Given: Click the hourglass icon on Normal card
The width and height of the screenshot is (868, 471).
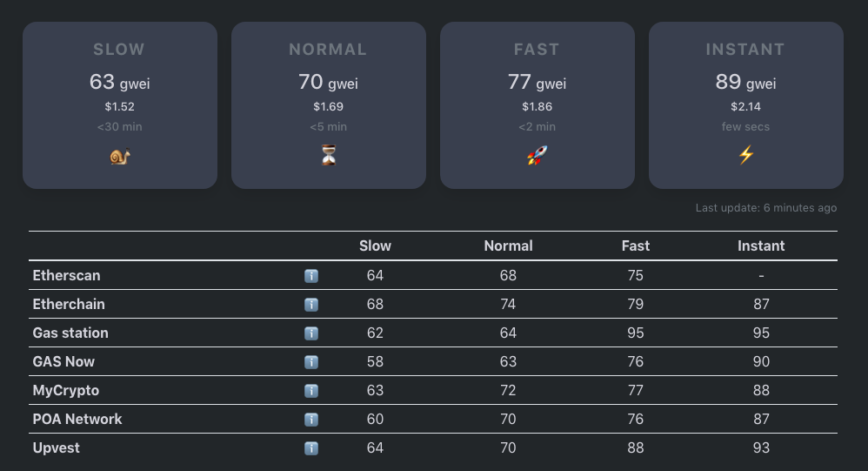Looking at the screenshot, I should coord(328,157).
